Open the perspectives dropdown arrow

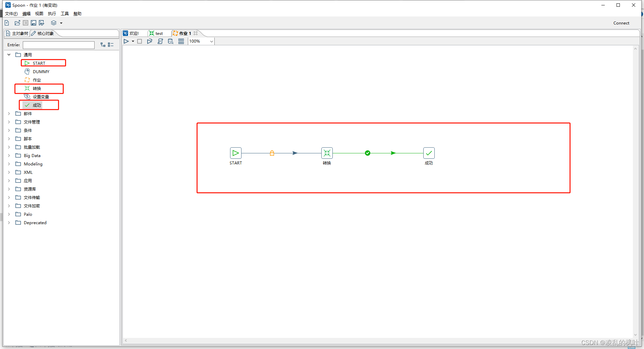[61, 23]
